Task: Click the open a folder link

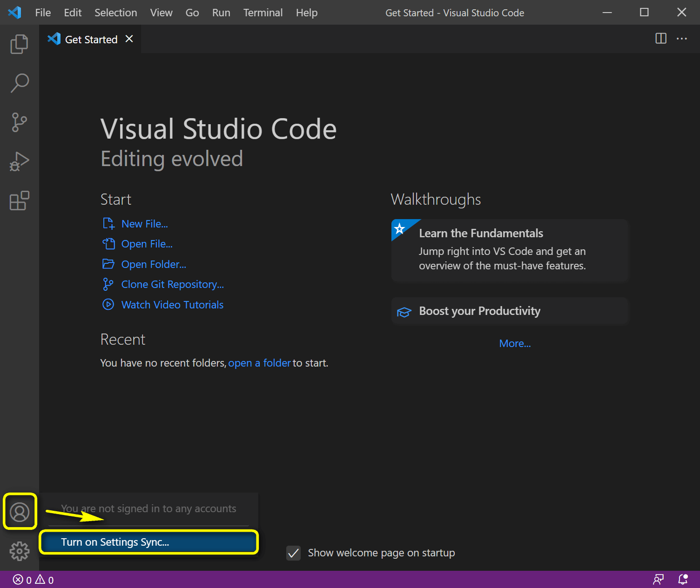Action: (x=259, y=363)
